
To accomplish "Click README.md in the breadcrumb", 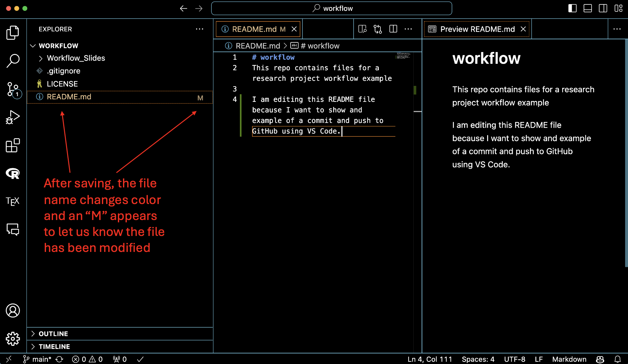I will point(258,46).
